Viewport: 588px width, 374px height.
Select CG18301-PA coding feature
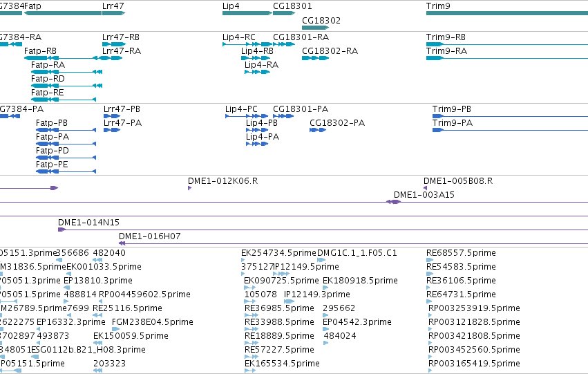[301, 109]
